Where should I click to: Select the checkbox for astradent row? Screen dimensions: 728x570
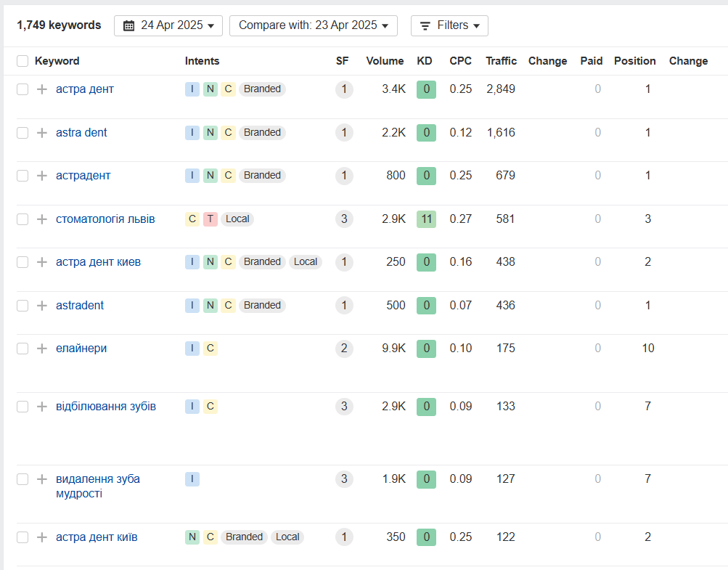click(x=23, y=306)
